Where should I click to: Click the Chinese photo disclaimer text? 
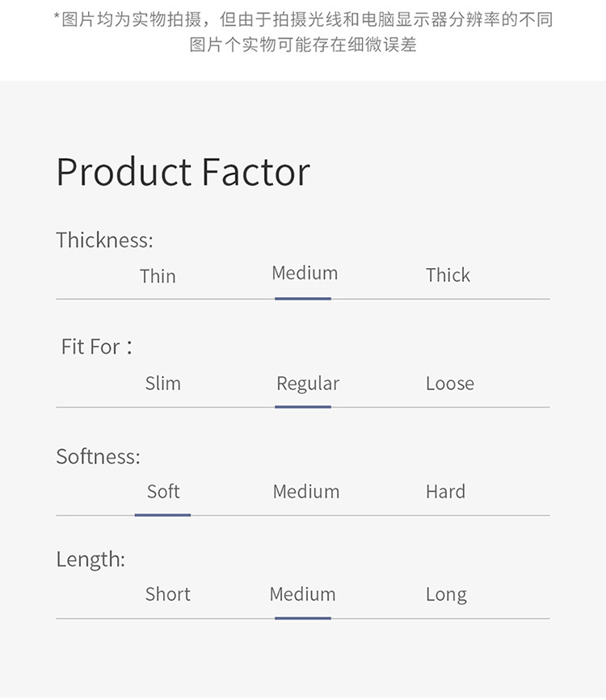303,31
